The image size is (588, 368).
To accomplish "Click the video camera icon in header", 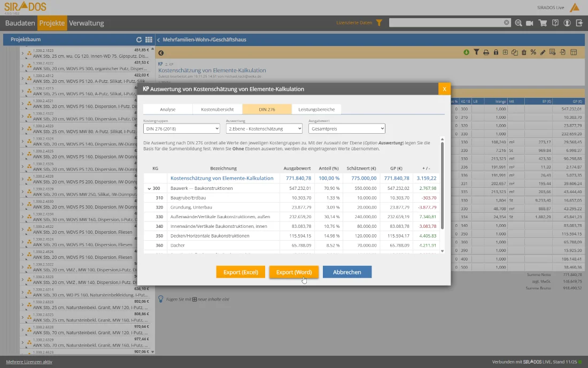I will (x=530, y=23).
